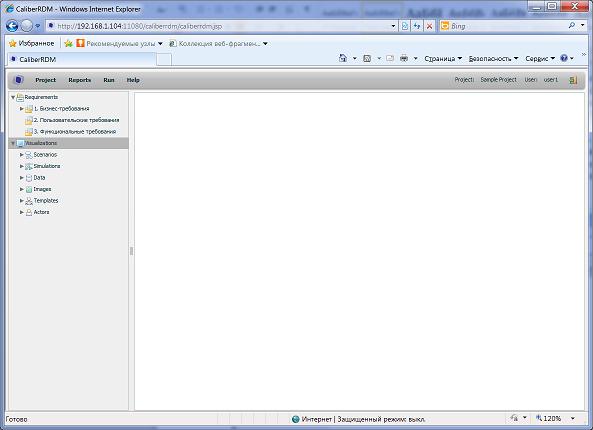The width and height of the screenshot is (593, 430).
Task: Open the Сервис menu
Action: pos(540,59)
